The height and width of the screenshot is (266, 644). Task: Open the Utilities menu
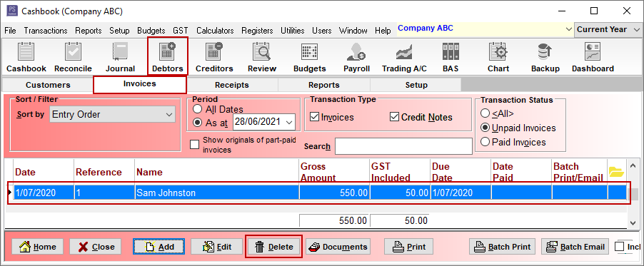pyautogui.click(x=293, y=31)
